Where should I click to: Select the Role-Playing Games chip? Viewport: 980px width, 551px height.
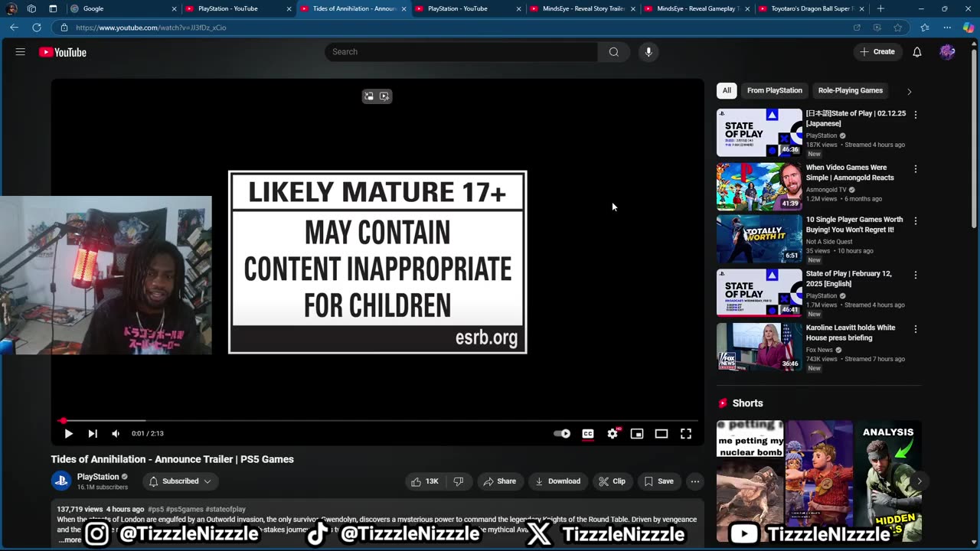coord(850,90)
